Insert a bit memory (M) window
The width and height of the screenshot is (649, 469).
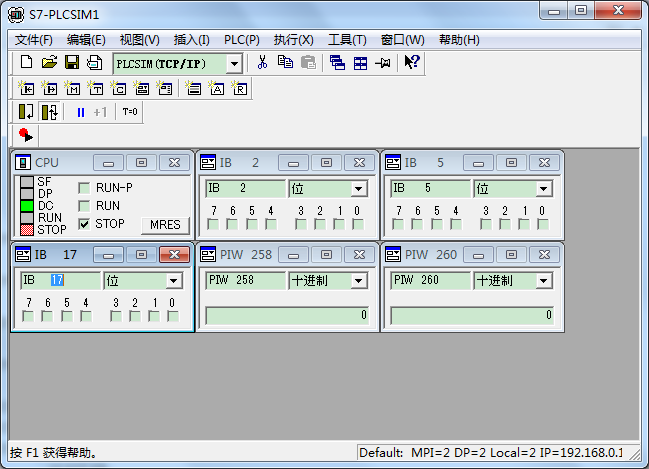(72, 88)
